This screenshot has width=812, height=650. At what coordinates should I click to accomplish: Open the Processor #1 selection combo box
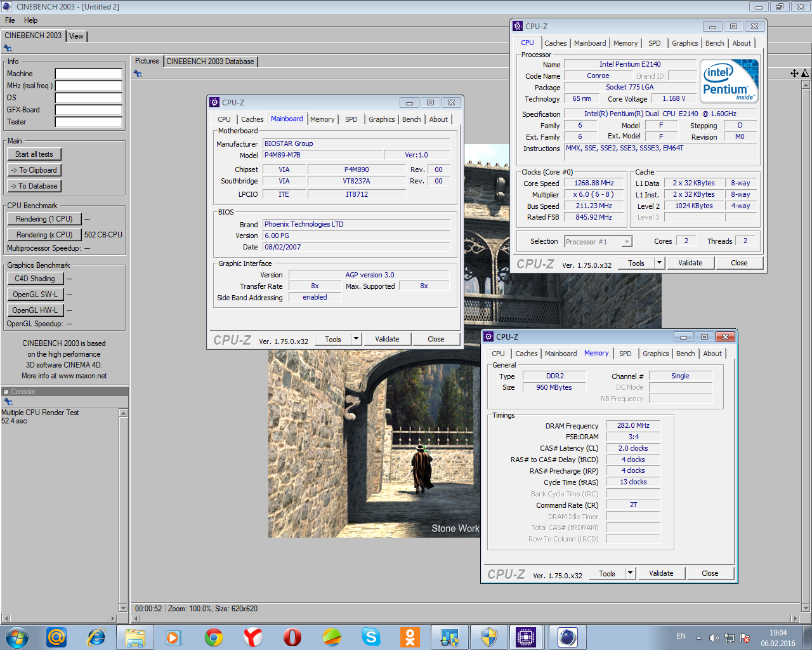coord(598,241)
